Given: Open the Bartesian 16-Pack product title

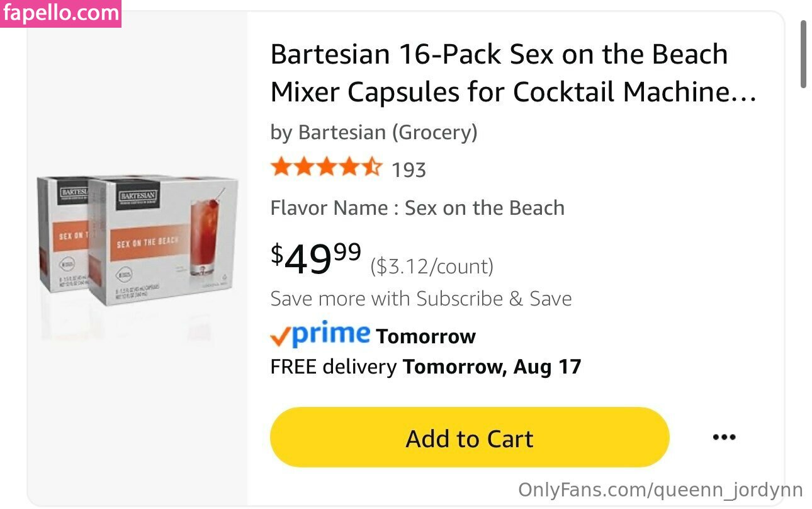Looking at the screenshot, I should (x=513, y=73).
